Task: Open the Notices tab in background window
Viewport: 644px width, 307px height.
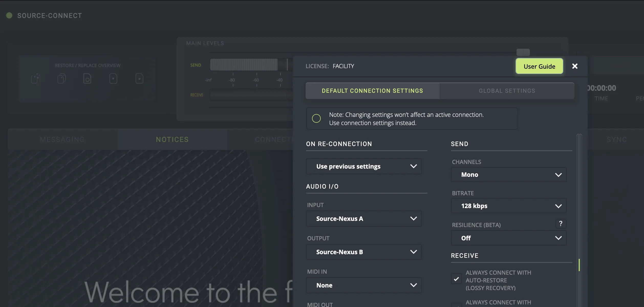Action: pyautogui.click(x=172, y=139)
